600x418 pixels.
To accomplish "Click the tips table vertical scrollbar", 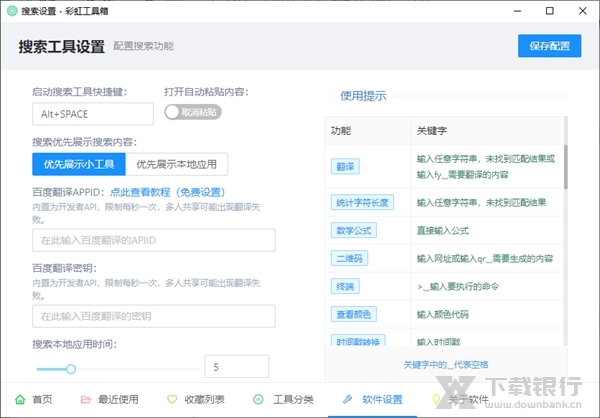I will [x=566, y=167].
